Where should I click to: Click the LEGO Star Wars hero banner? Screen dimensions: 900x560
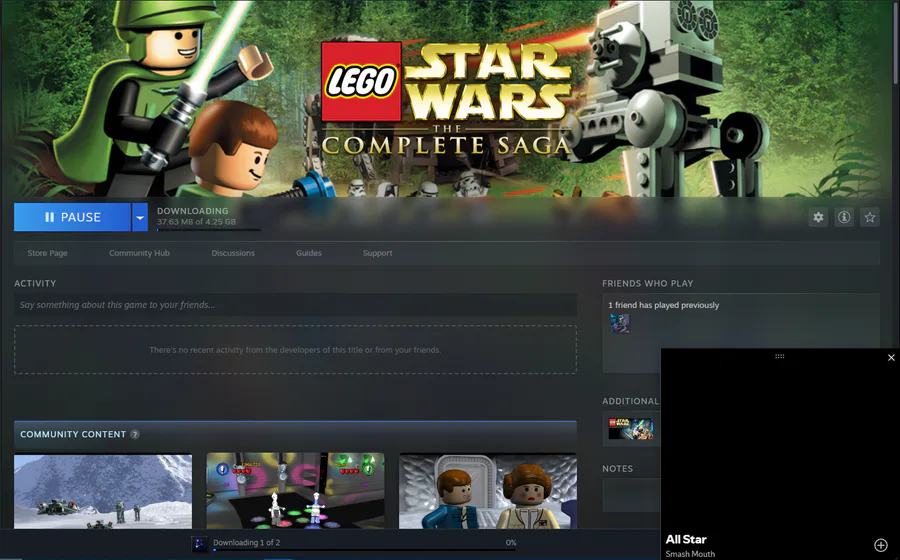pyautogui.click(x=448, y=99)
